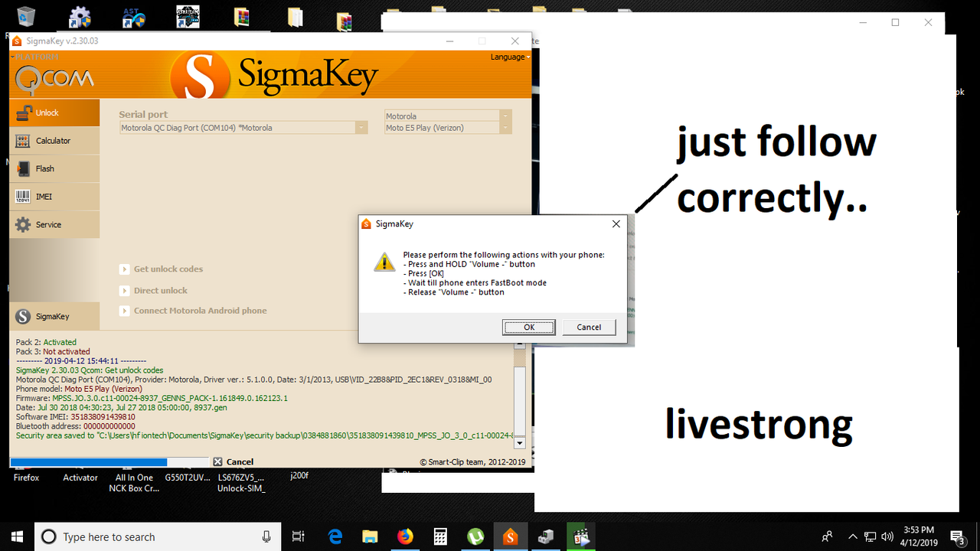The height and width of the screenshot is (551, 980).
Task: Open the Language menu
Action: pos(509,57)
